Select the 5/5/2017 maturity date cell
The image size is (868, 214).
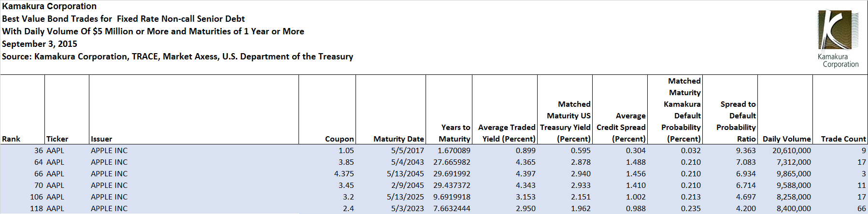click(x=407, y=151)
